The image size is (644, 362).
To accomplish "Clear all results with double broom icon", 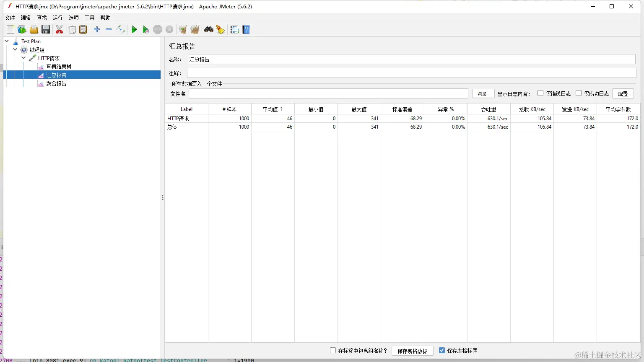I will coord(195,29).
